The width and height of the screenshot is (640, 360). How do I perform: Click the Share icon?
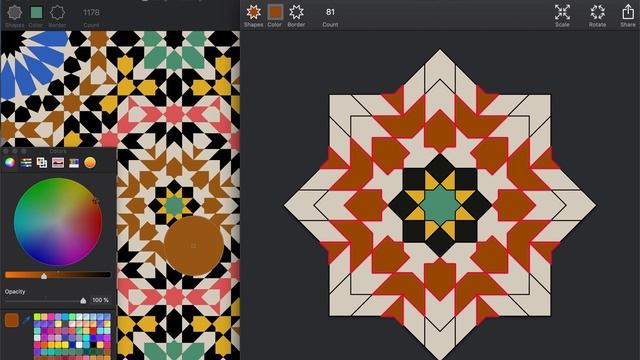628,12
